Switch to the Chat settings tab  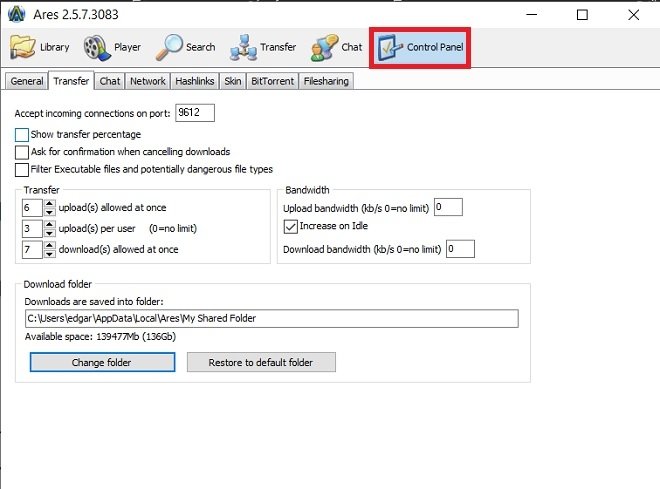pyautogui.click(x=110, y=81)
